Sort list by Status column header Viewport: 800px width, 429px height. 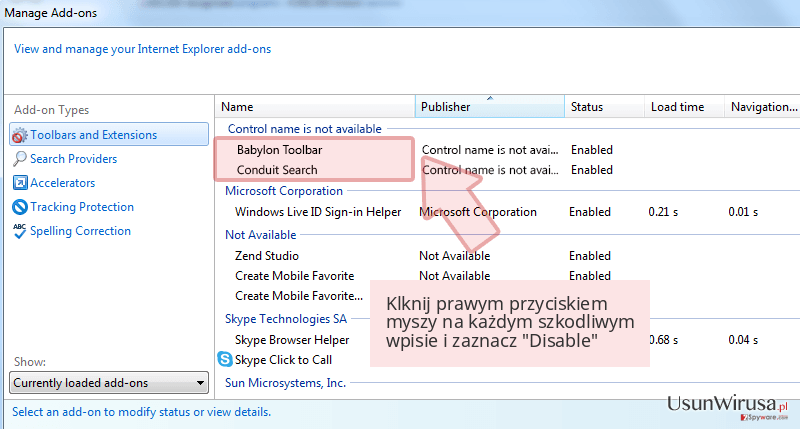(x=605, y=107)
